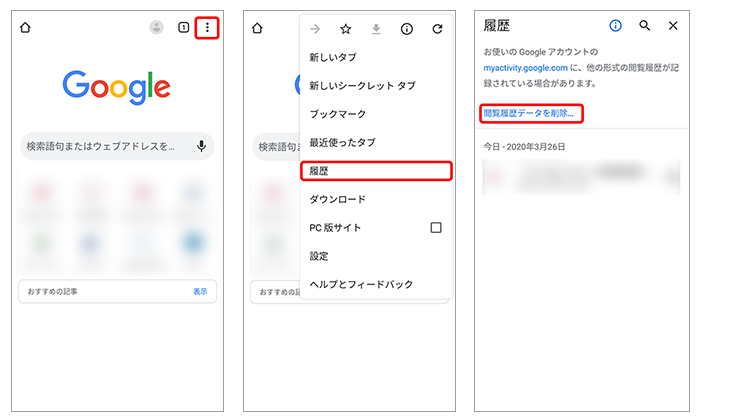
Task: Click the Google logo in the first screen
Action: [x=116, y=87]
